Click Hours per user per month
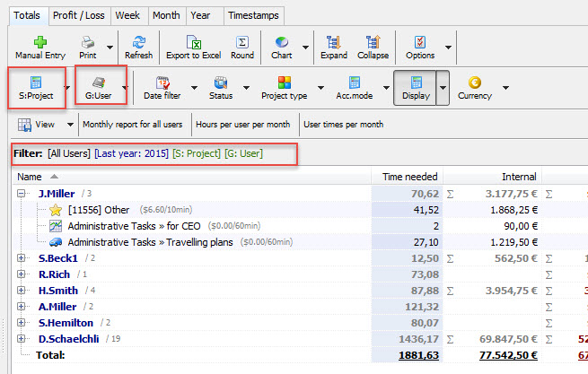Screen dimensions: 588x374 (x=243, y=125)
